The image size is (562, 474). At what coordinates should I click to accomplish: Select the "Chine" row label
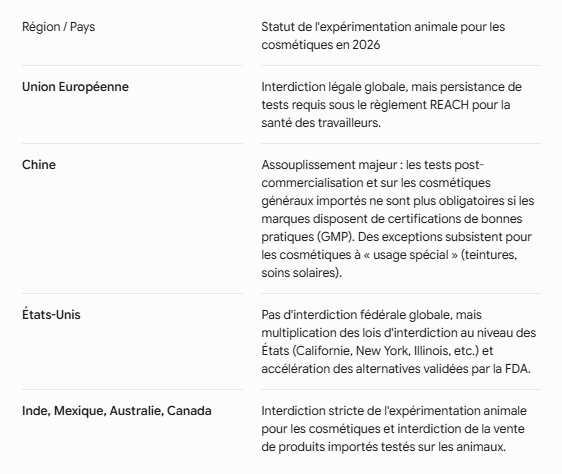point(39,165)
